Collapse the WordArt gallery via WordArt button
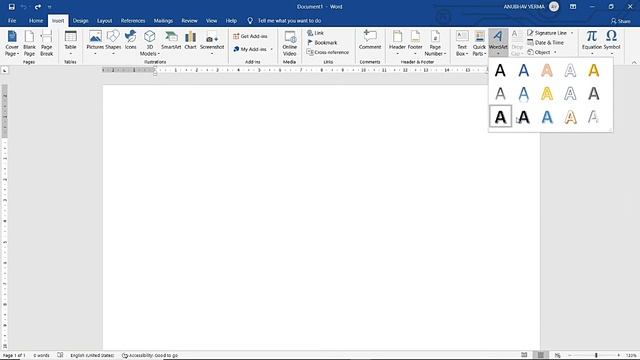Image resolution: width=640 pixels, height=360 pixels. coord(498,43)
